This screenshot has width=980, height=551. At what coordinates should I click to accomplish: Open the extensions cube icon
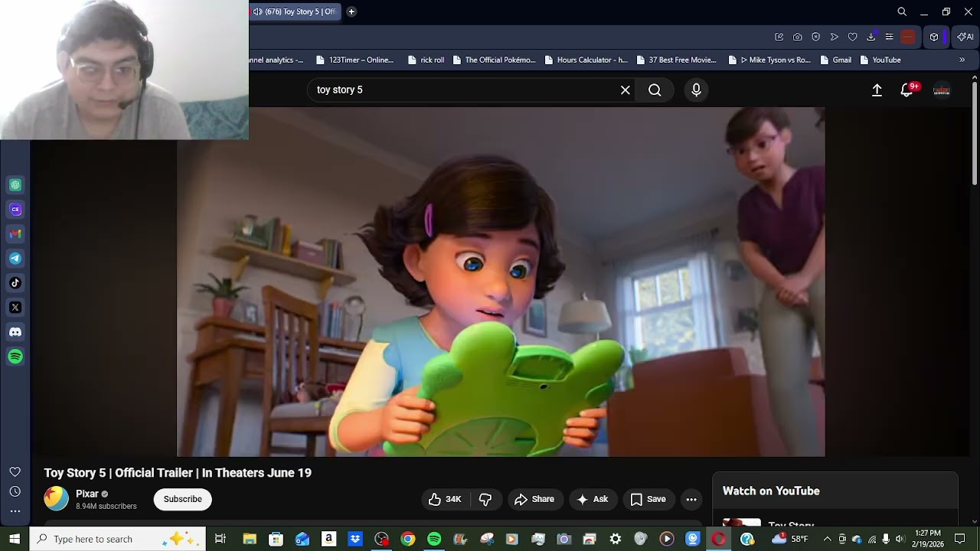coord(934,37)
